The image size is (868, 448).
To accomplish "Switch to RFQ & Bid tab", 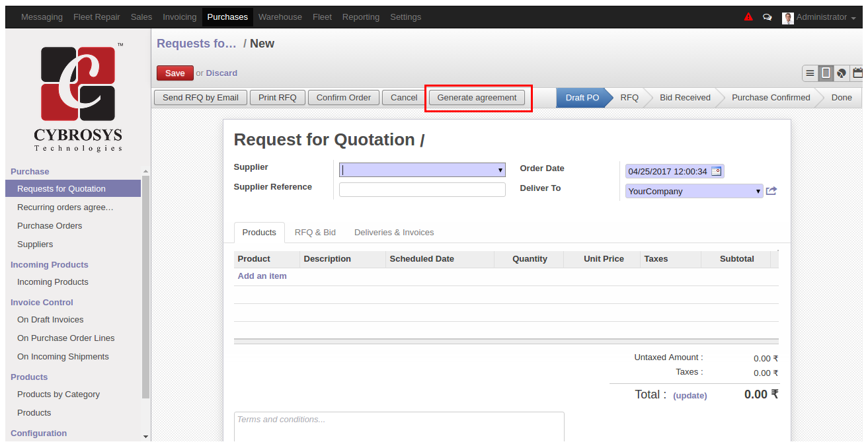I will point(315,233).
